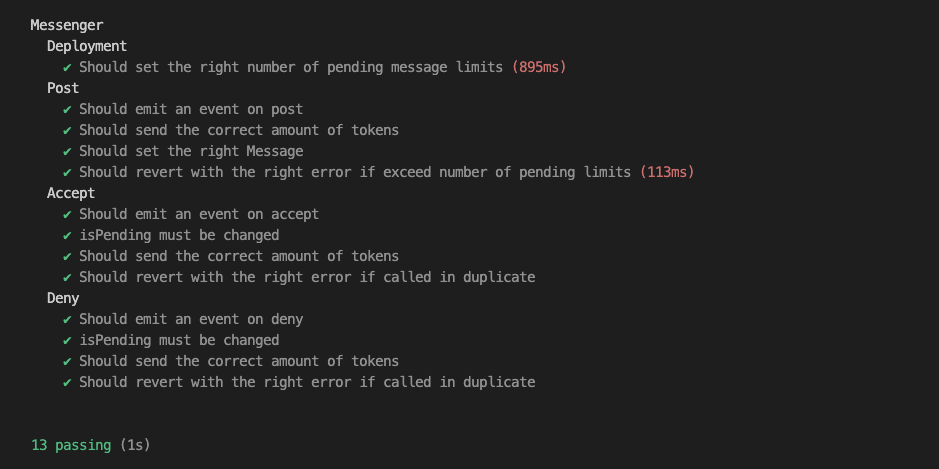
Task: Click the checkmark beside isPending under Accept
Action: [x=67, y=235]
